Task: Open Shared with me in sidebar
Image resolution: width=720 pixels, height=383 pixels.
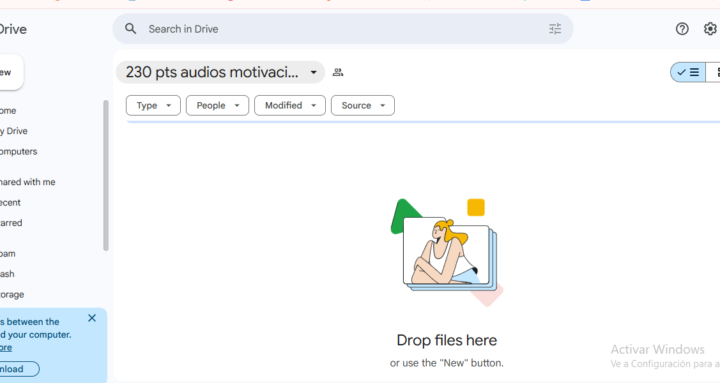Action: point(28,182)
